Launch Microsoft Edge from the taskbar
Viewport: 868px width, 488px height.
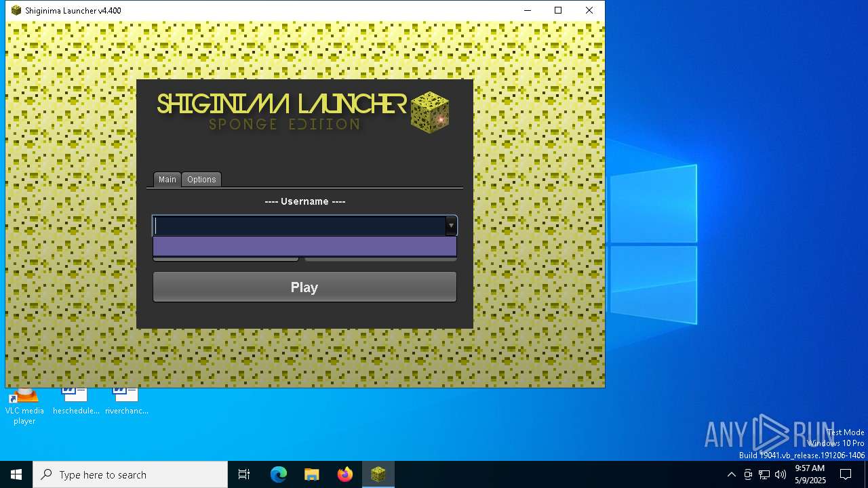tap(279, 474)
